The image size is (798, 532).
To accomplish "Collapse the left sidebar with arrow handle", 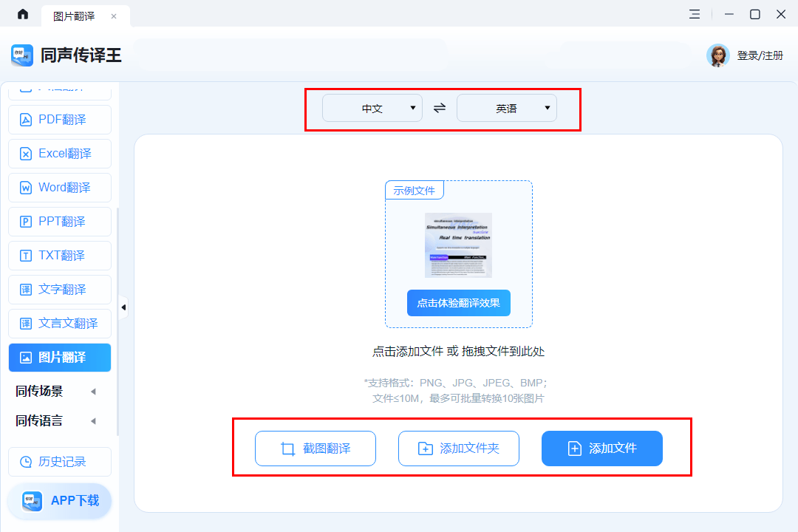I will point(123,307).
